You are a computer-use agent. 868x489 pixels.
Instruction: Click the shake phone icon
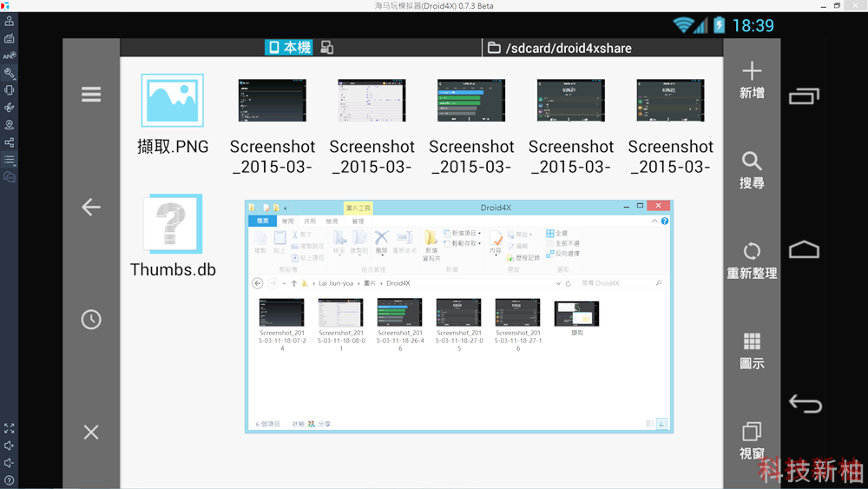click(10, 89)
